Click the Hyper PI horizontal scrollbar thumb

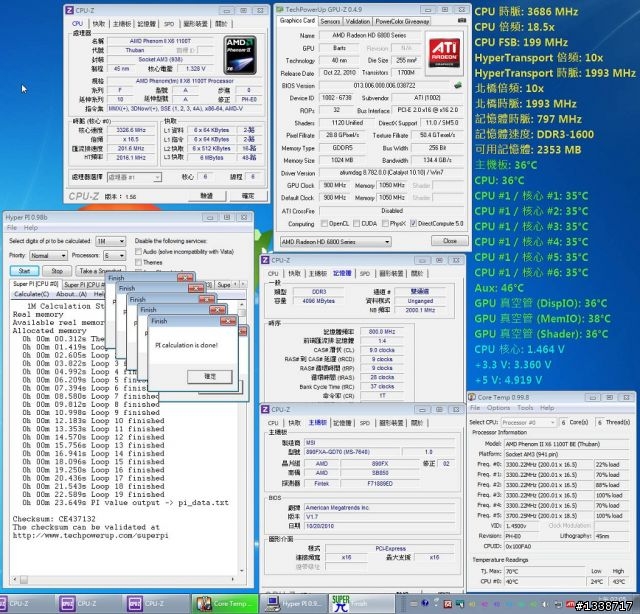click(x=24, y=579)
